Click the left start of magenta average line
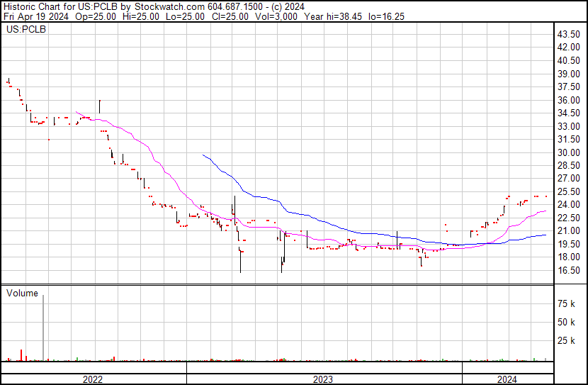Viewport: 588px width, 385px height. [76, 112]
